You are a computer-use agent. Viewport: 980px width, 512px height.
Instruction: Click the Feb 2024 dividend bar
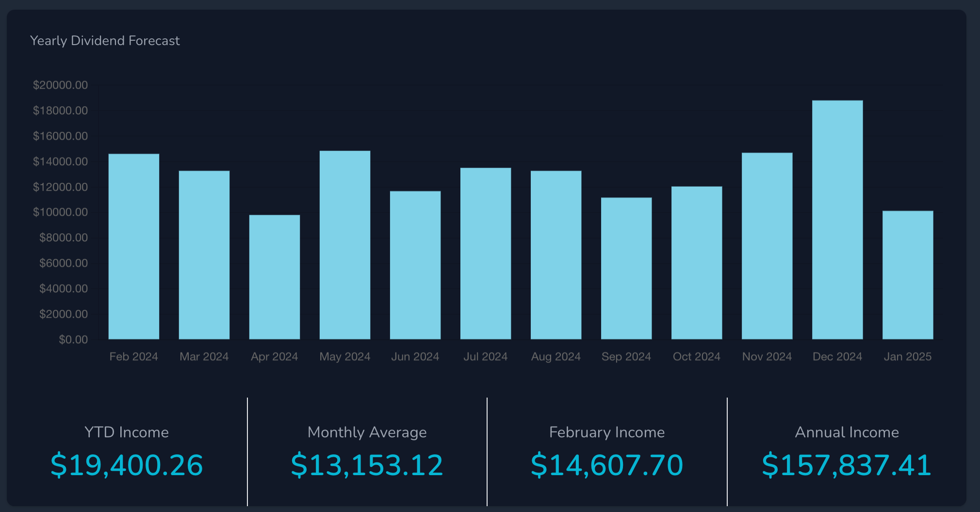[x=134, y=246]
